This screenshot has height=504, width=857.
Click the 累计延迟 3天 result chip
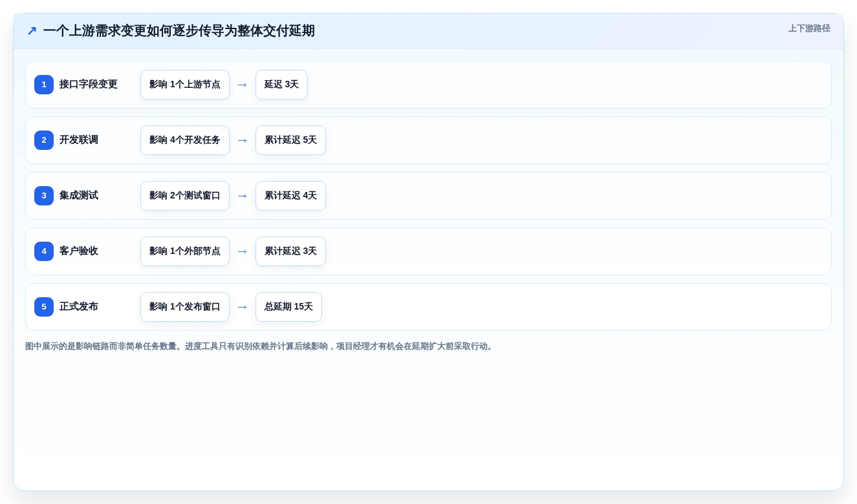(x=290, y=251)
